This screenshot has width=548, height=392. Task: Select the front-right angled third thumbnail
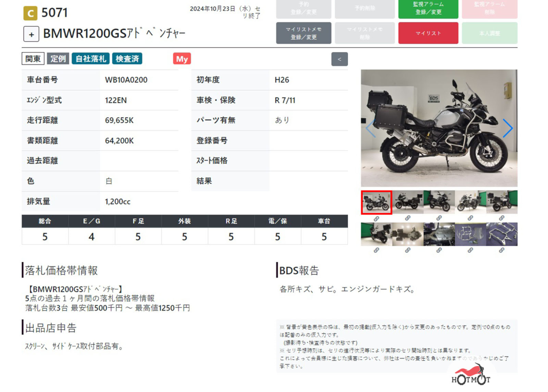(439, 202)
